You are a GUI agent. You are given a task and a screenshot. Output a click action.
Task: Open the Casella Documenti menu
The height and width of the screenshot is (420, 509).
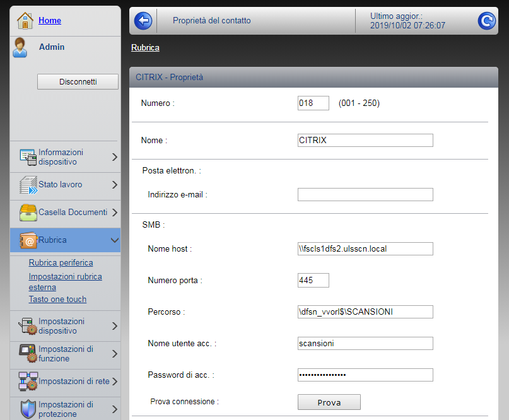coord(65,213)
